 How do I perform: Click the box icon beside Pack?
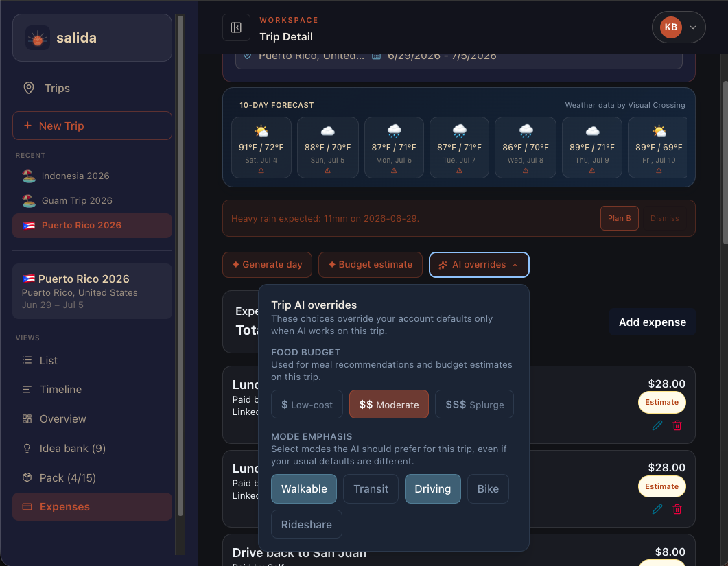point(27,477)
